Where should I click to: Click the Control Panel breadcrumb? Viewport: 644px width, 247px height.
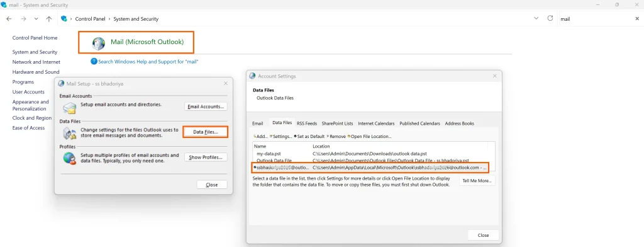(x=90, y=19)
